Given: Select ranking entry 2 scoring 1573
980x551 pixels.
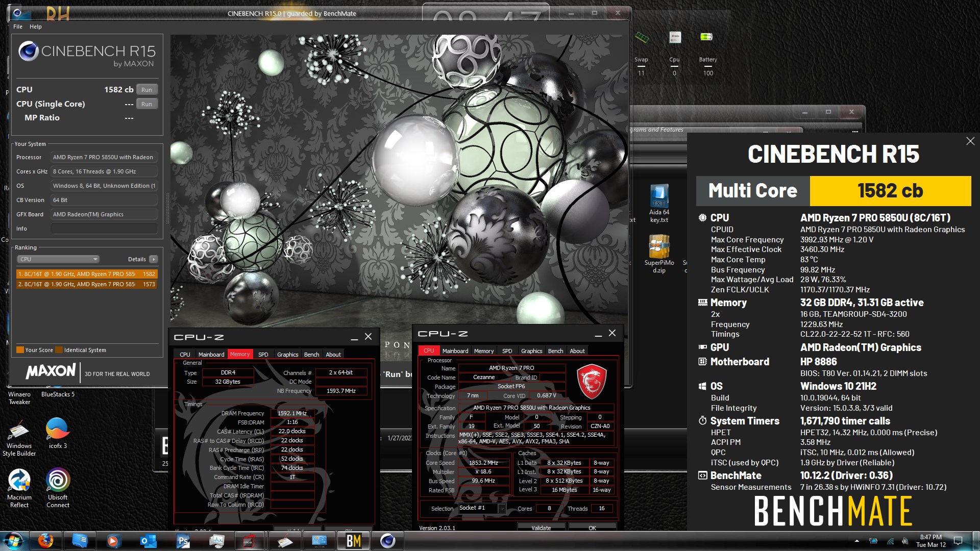Looking at the screenshot, I should (x=87, y=284).
